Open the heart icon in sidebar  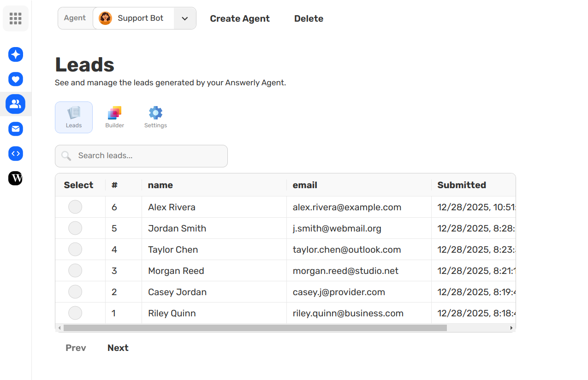pyautogui.click(x=16, y=79)
